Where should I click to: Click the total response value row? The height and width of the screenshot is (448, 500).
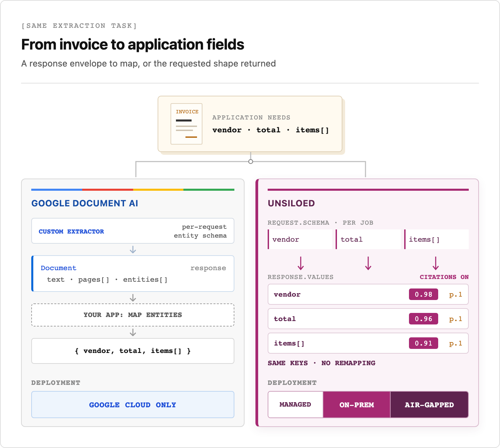368,319
